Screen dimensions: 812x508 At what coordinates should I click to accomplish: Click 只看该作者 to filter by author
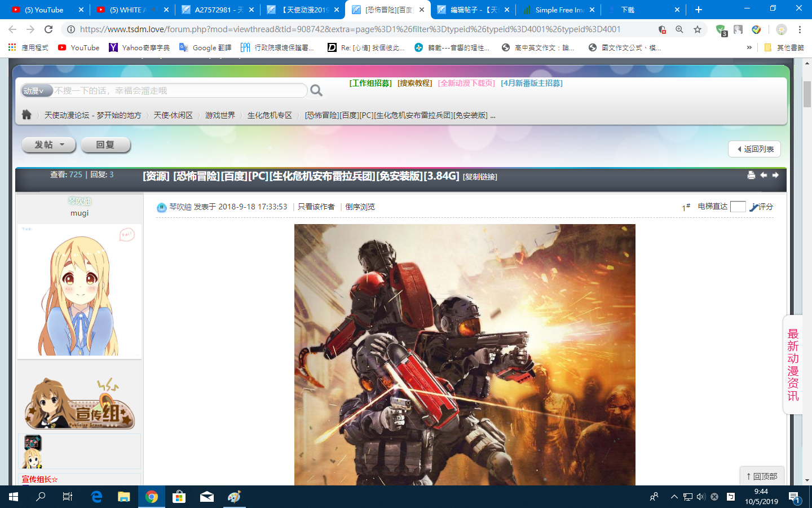click(x=316, y=207)
